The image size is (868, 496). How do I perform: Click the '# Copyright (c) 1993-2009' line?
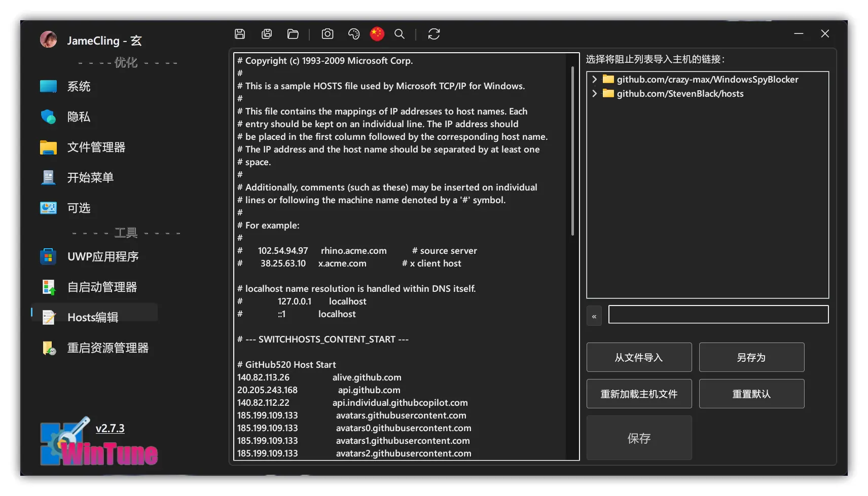(x=325, y=60)
